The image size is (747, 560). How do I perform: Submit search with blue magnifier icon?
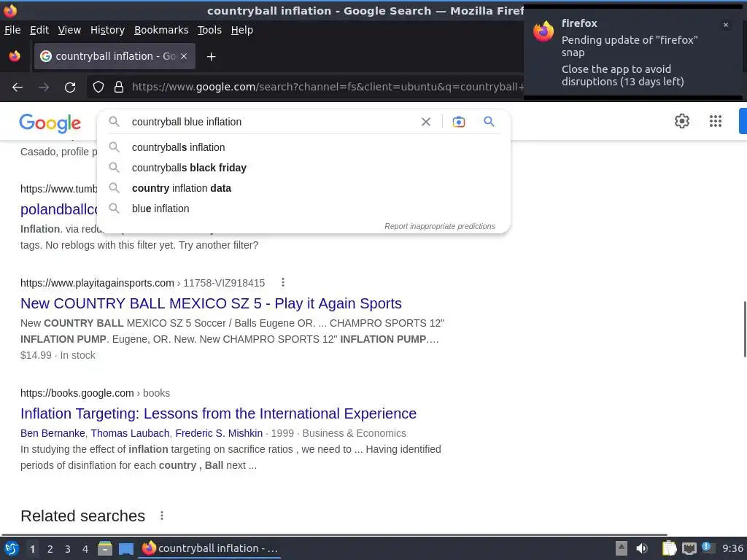click(x=489, y=122)
